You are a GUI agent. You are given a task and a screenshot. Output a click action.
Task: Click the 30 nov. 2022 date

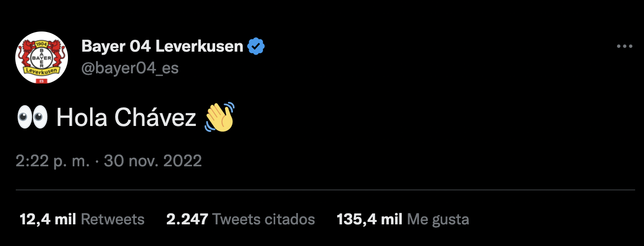point(152,161)
